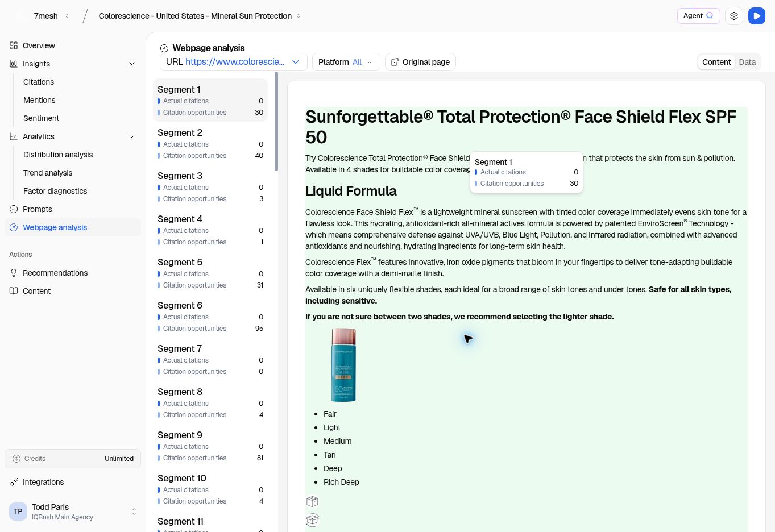This screenshot has width=775, height=532.
Task: Open the Original page link
Action: click(420, 62)
